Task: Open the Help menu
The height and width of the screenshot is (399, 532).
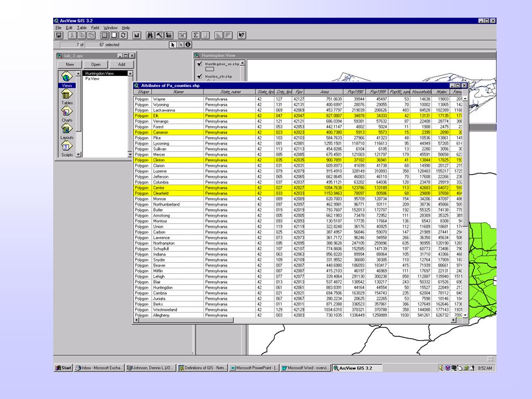Action: click(126, 28)
